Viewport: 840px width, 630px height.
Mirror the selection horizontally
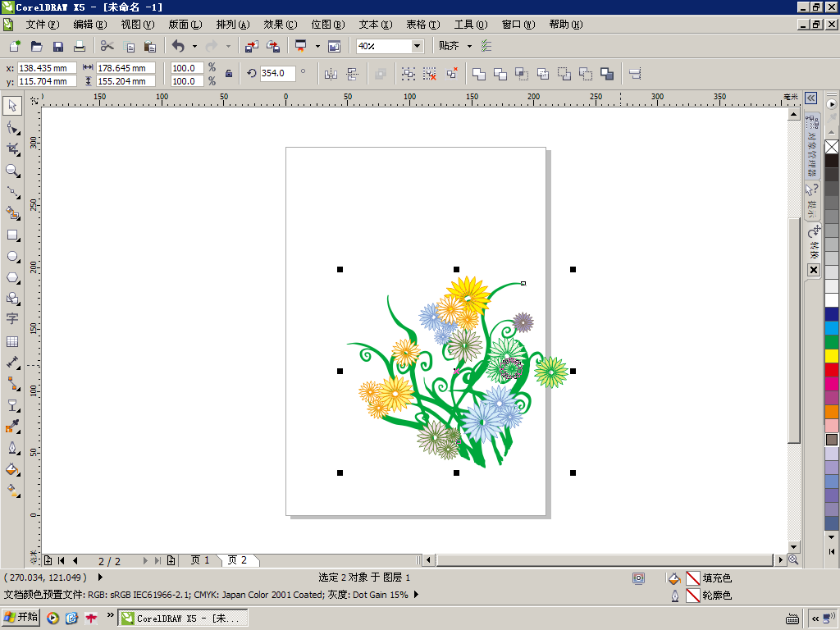[x=331, y=74]
